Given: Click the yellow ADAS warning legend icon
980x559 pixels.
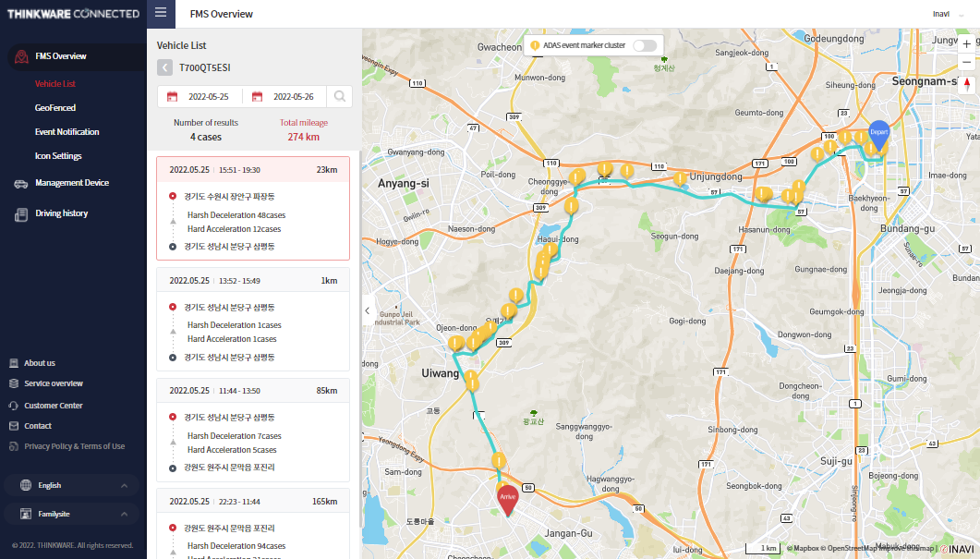Looking at the screenshot, I should [535, 45].
